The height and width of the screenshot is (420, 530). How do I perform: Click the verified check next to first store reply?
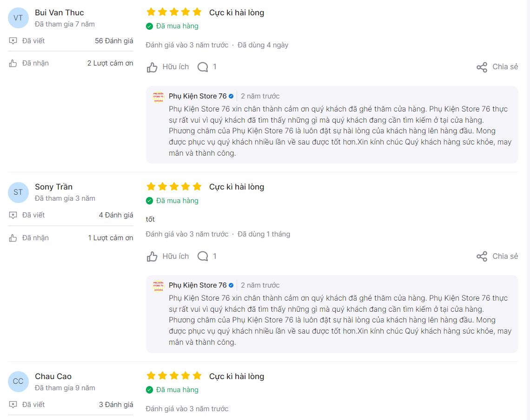(x=231, y=96)
